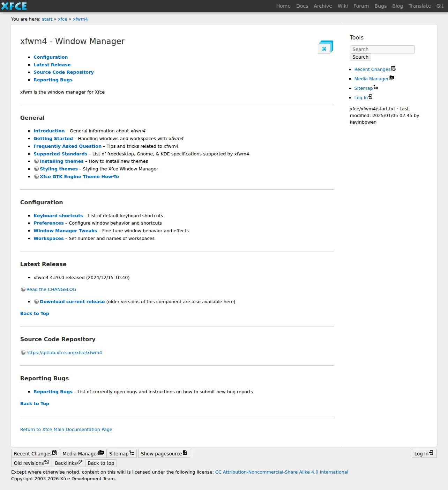Open Sitemap from Tools sidebar
This screenshot has height=490, width=448.
(366, 88)
